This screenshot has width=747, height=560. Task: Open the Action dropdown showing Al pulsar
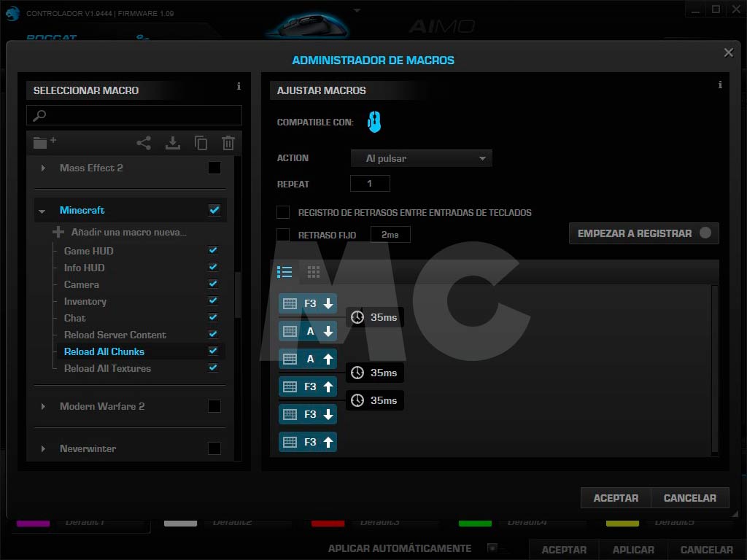(x=421, y=158)
